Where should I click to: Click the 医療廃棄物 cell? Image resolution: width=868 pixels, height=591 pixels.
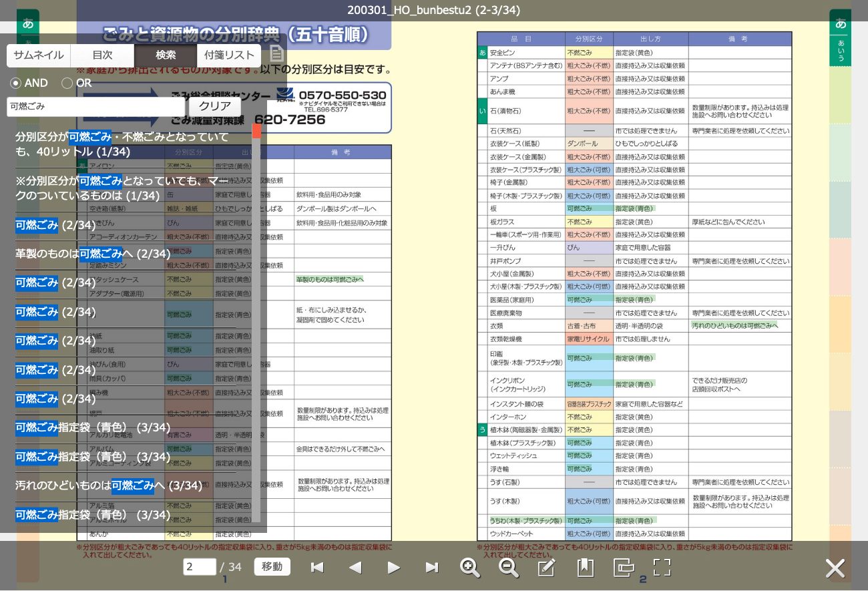(x=526, y=313)
